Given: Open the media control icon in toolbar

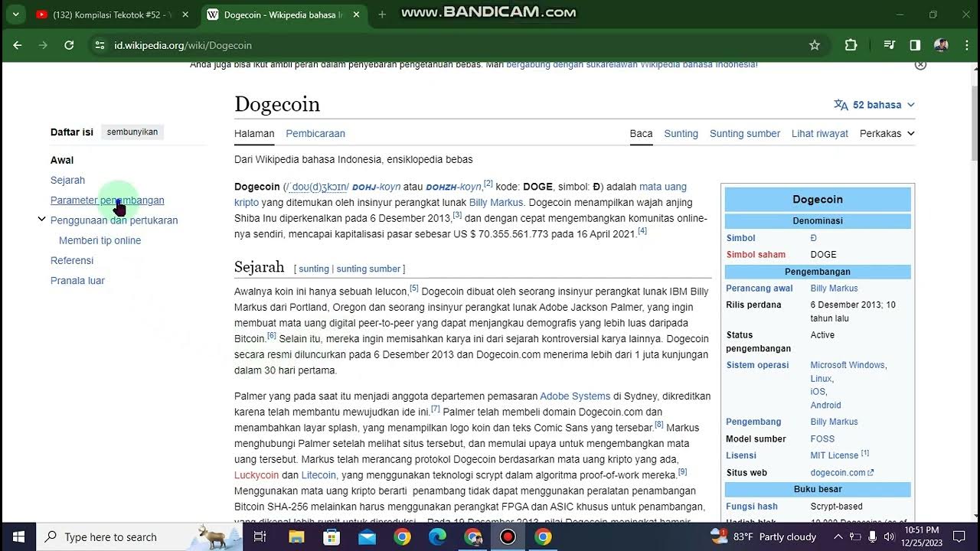Looking at the screenshot, I should pos(889,45).
